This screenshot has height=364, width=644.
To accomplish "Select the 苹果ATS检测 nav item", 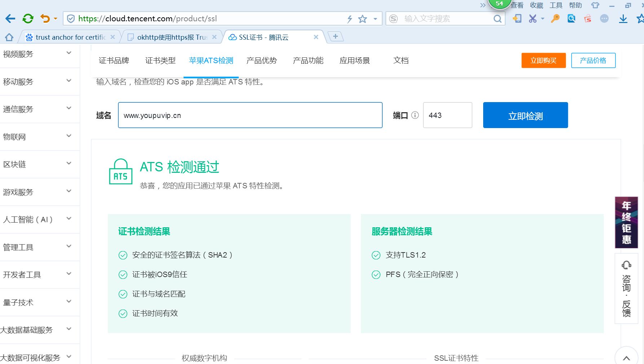I will point(211,61).
